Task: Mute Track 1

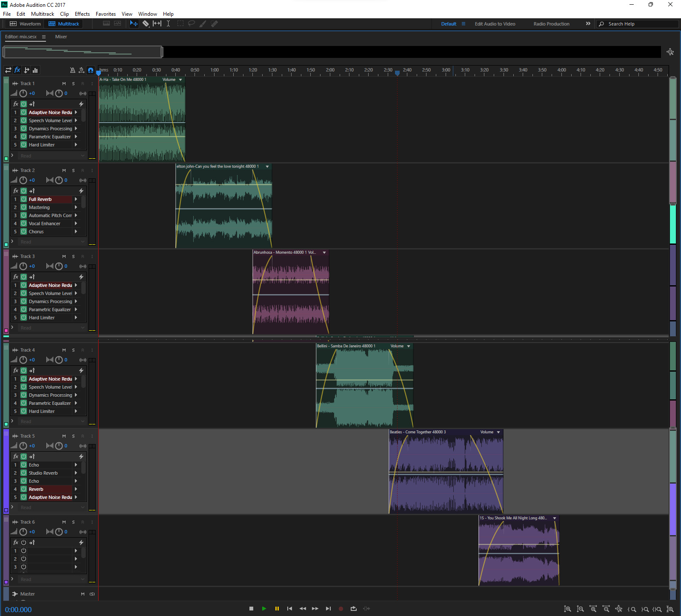Action: pyautogui.click(x=64, y=84)
